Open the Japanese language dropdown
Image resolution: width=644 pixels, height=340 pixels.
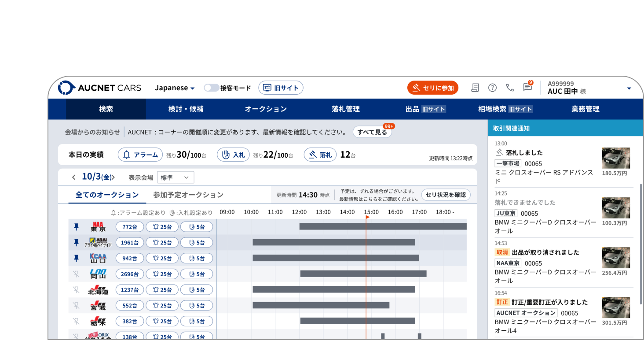pos(175,88)
